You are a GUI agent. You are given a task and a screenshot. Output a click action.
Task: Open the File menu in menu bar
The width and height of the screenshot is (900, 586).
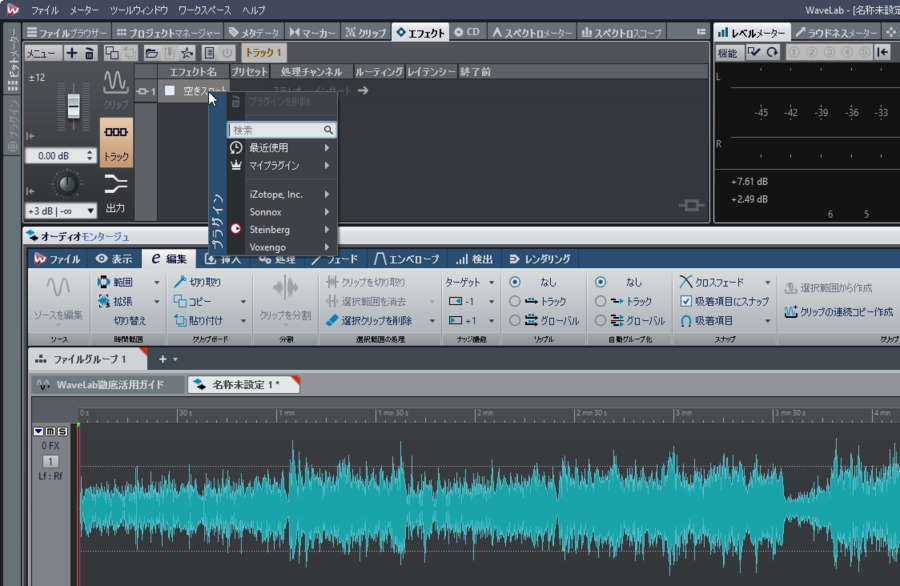(x=45, y=10)
